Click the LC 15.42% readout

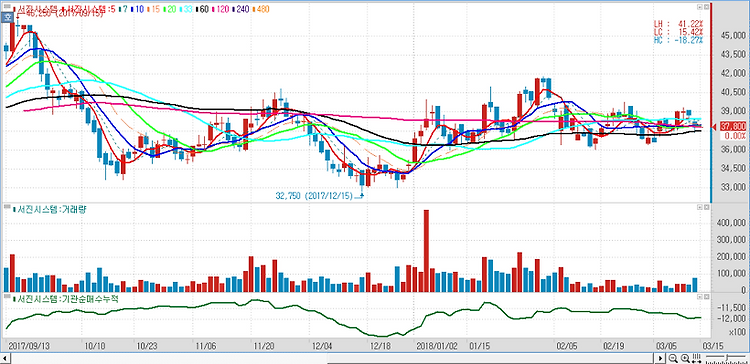tap(678, 32)
